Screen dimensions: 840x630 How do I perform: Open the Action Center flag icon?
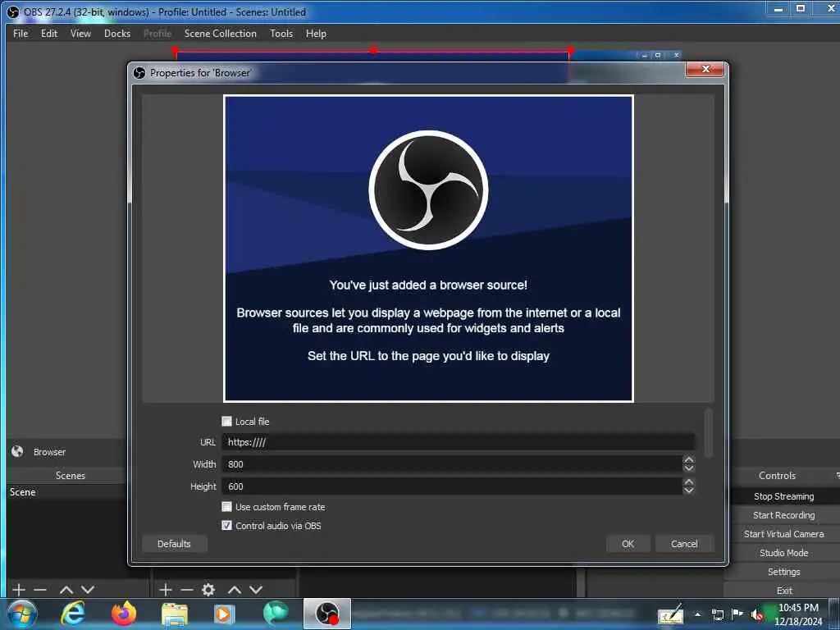coord(737,614)
